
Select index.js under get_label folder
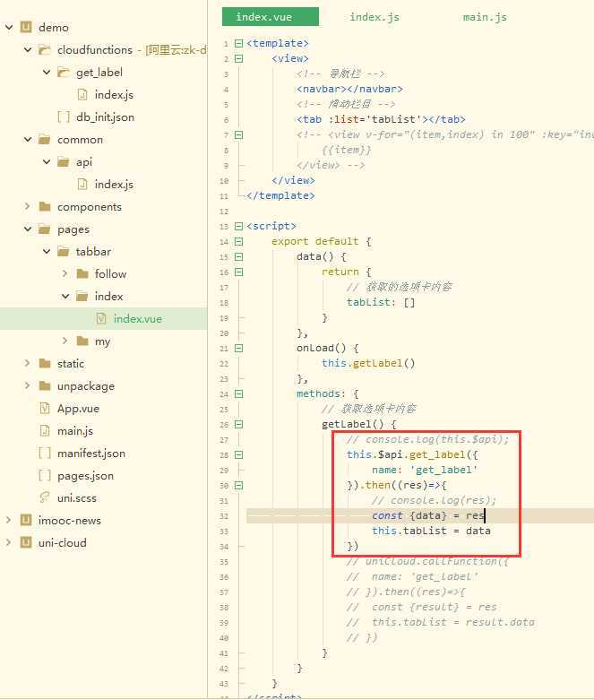point(114,95)
